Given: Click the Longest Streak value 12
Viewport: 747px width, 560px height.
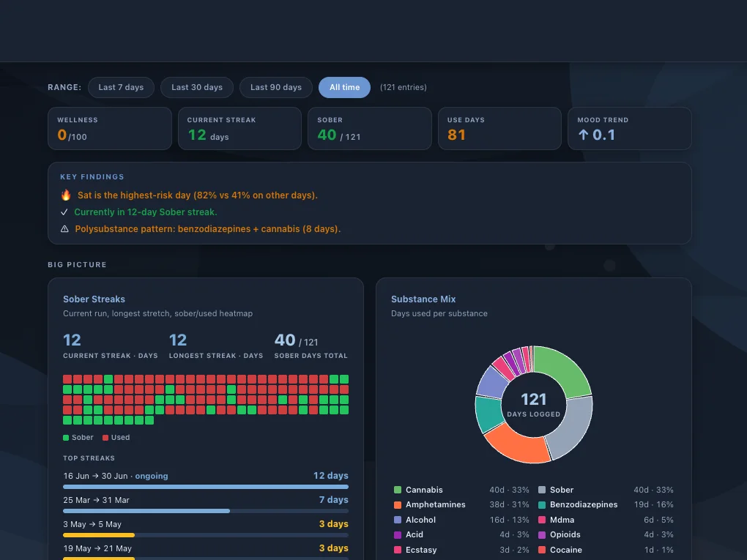Looking at the screenshot, I should coord(178,340).
